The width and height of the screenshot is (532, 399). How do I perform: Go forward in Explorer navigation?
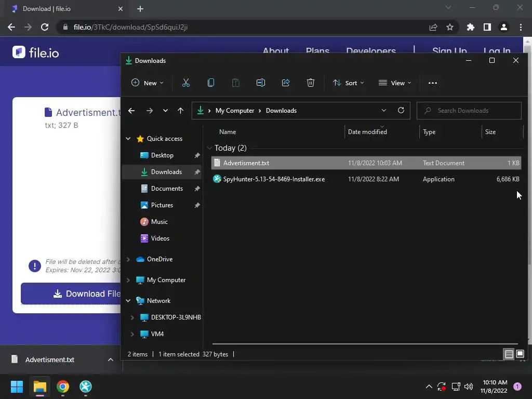tap(149, 111)
